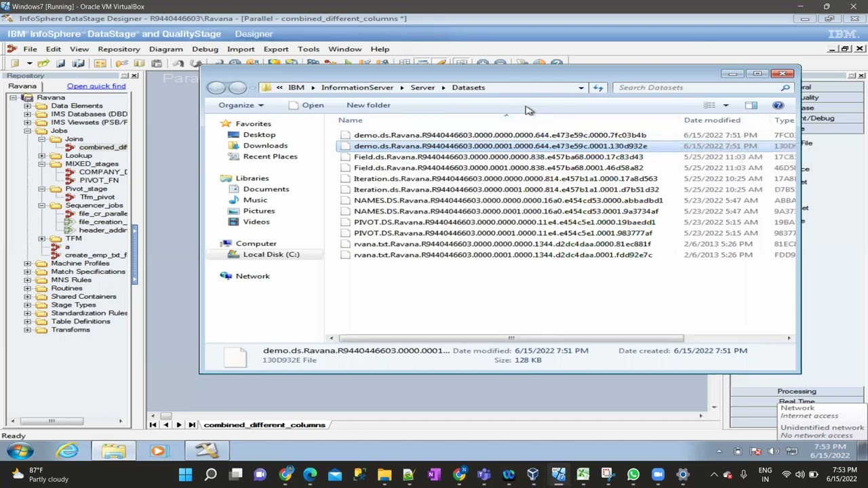The width and height of the screenshot is (868, 488).
Task: Open WhatsApp from the host taskbar
Action: pyautogui.click(x=633, y=474)
